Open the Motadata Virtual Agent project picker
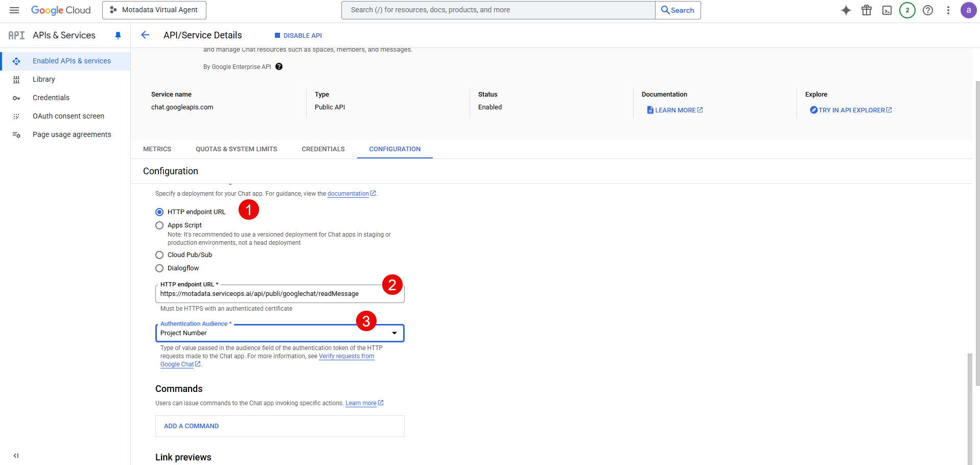Image resolution: width=980 pixels, height=465 pixels. [154, 10]
